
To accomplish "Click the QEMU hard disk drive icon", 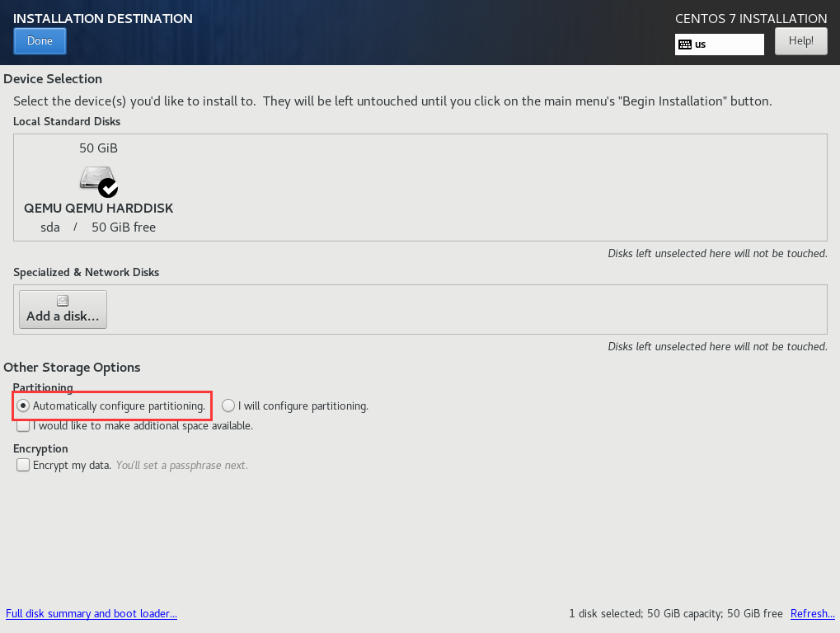I will 99,181.
